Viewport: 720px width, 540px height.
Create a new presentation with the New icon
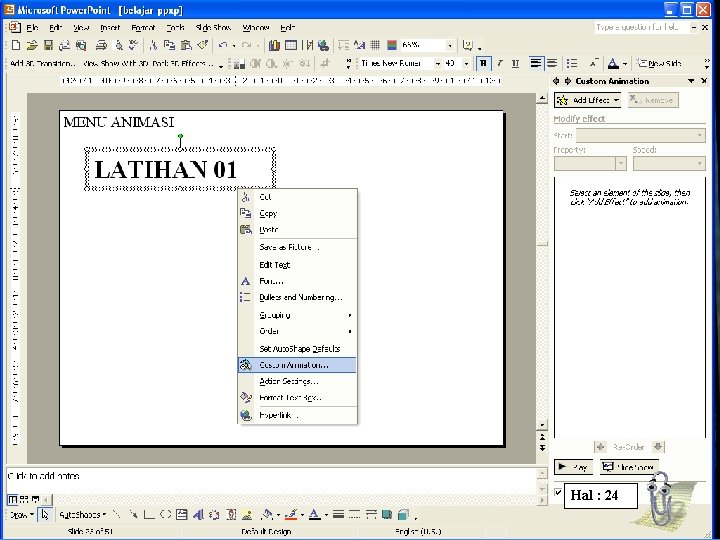(x=16, y=45)
